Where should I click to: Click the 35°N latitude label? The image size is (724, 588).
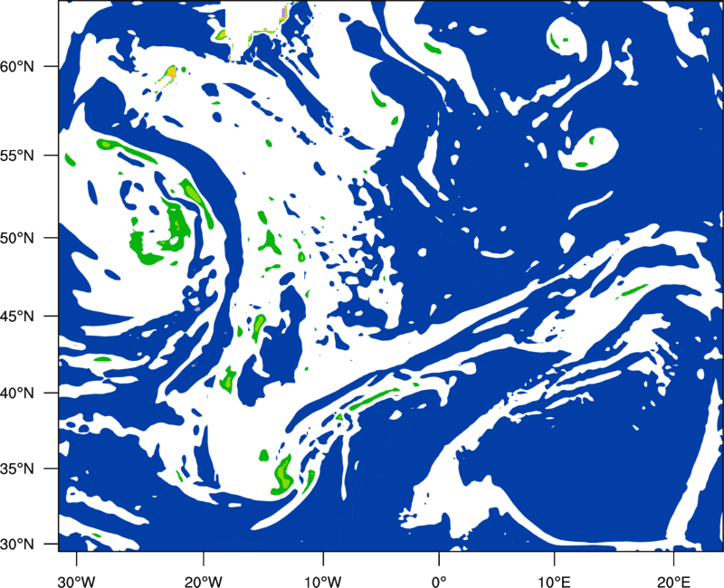click(17, 469)
